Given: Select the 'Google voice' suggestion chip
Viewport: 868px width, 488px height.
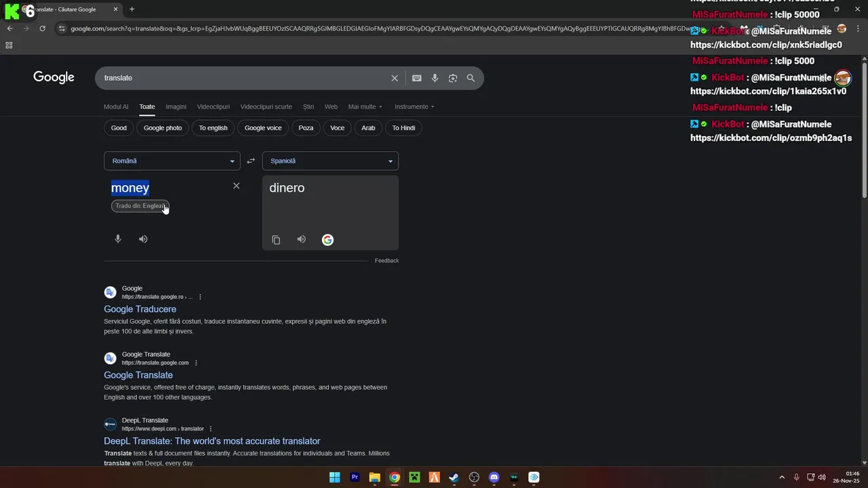Looking at the screenshot, I should (263, 127).
